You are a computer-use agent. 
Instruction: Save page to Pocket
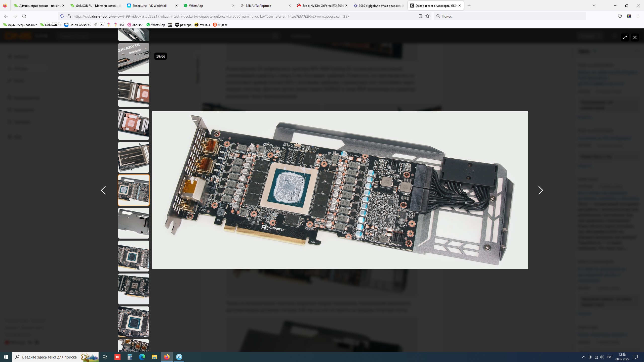click(x=620, y=16)
